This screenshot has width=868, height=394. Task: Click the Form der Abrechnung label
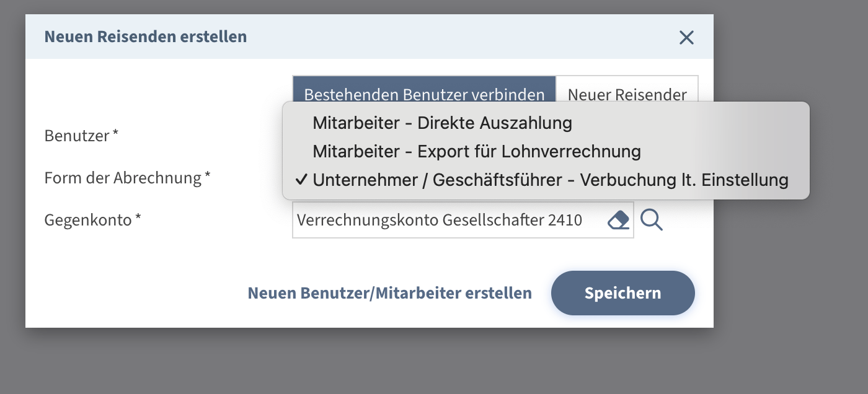point(123,178)
